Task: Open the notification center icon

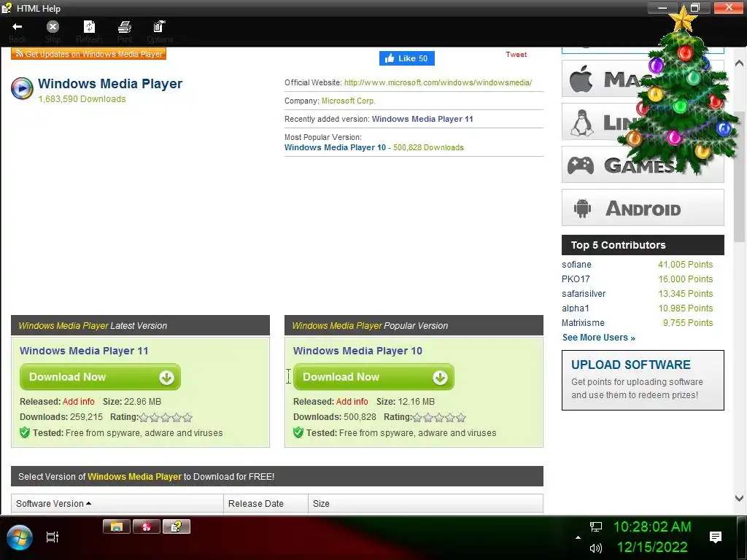Action: click(715, 537)
